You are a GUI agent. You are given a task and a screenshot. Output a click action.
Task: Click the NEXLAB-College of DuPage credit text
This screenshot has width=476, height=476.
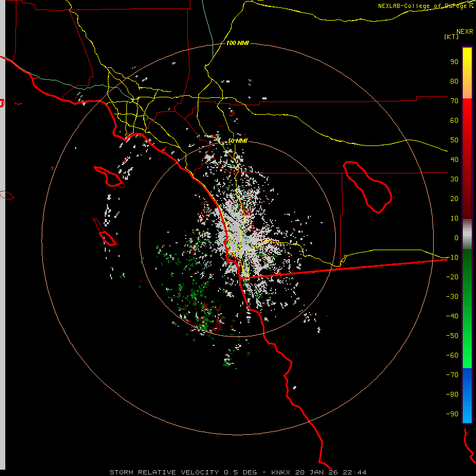pos(425,6)
